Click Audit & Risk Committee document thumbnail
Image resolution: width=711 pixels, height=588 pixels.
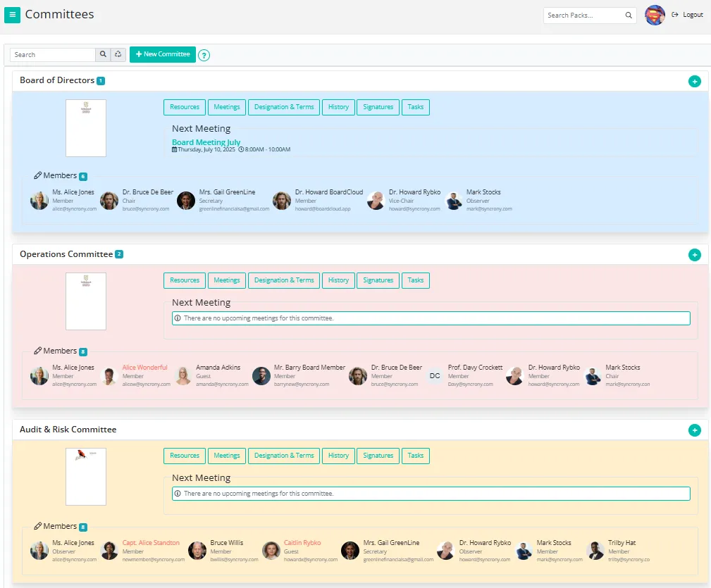[86, 476]
